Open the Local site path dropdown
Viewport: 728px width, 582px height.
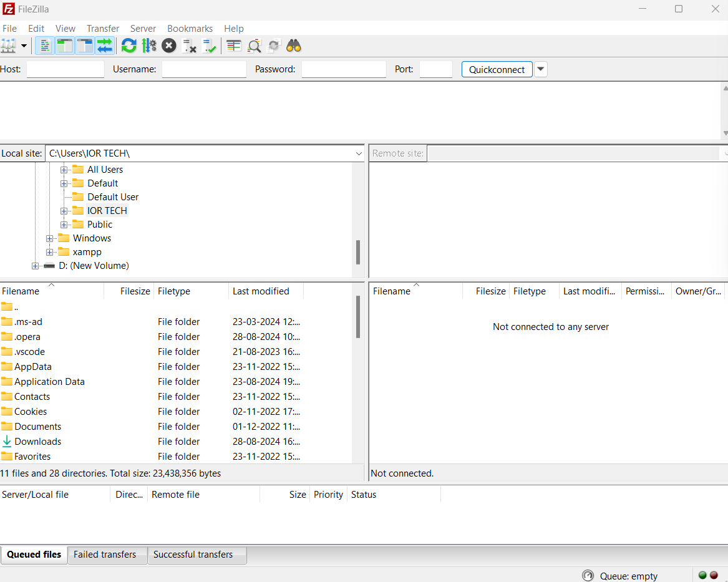(x=359, y=153)
